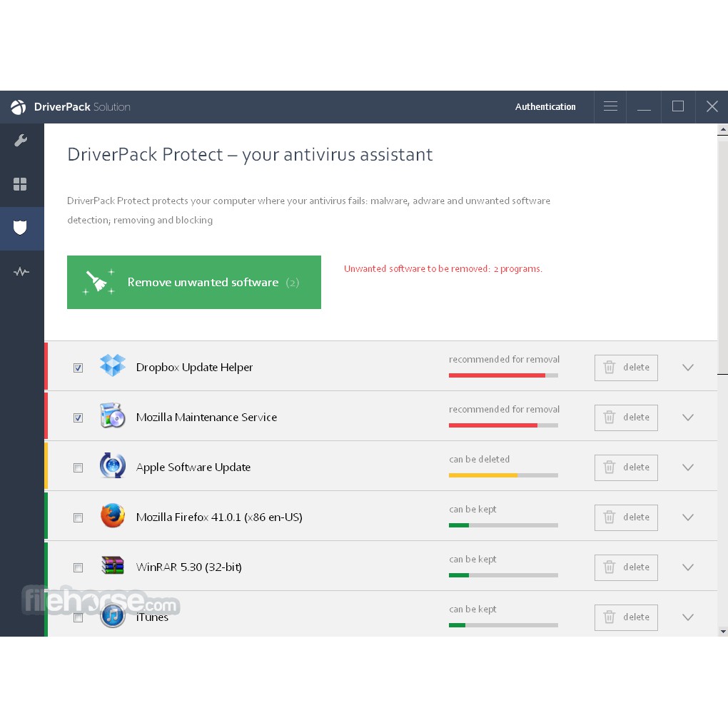Click the vertical scrollbar thumb
Viewport: 728px width, 728px height.
point(722,254)
